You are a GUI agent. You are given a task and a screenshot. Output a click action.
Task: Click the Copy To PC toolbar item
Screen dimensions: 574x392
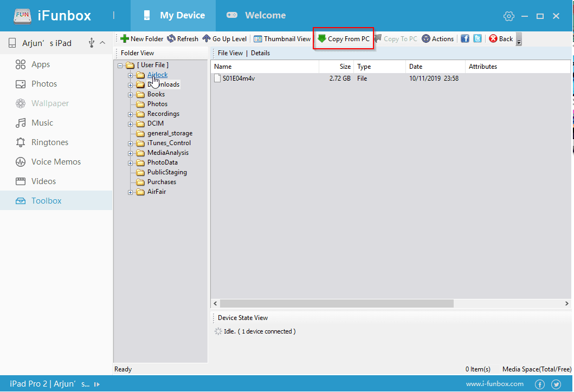click(396, 39)
